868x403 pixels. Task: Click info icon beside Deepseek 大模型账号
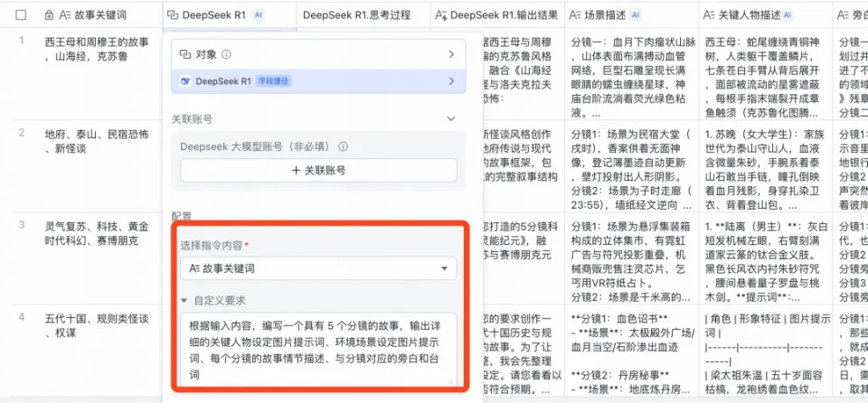coord(344,146)
